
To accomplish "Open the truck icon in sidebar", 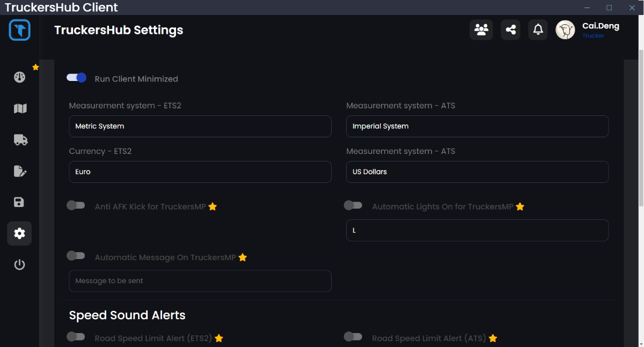I will click(20, 140).
